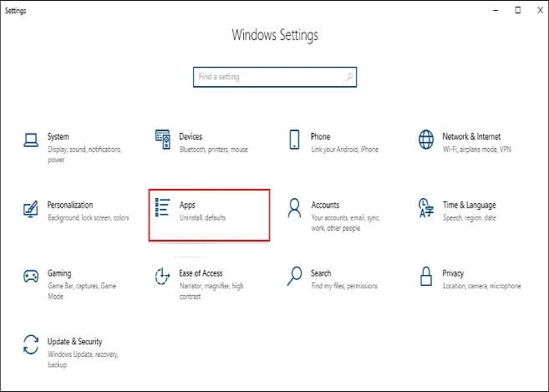Open Time & Language title
Screen dimensions: 549x392
pos(469,206)
